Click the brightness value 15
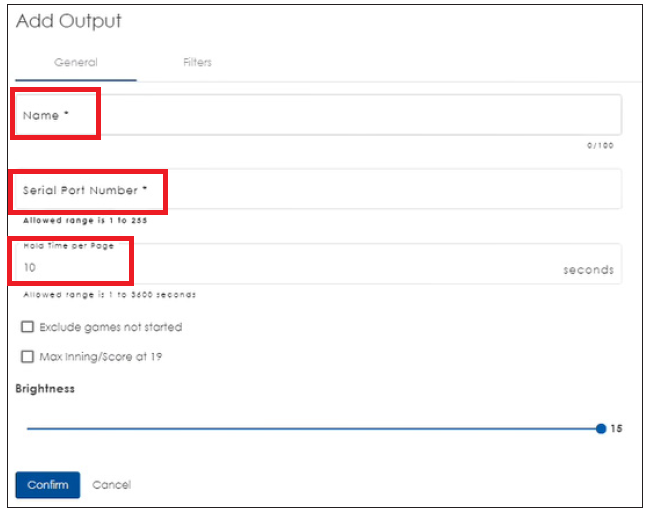The height and width of the screenshot is (515, 653). (x=616, y=429)
